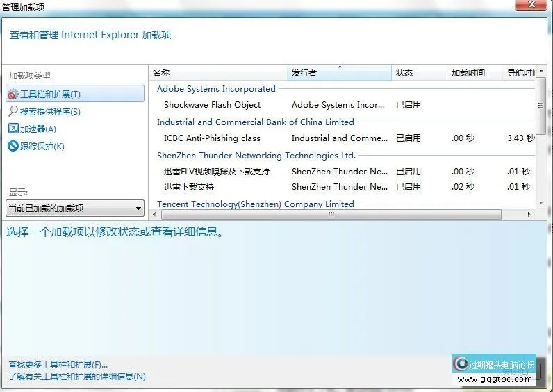Collapse the Adobe Systems Incorporated group
The image size is (553, 392).
tap(216, 88)
